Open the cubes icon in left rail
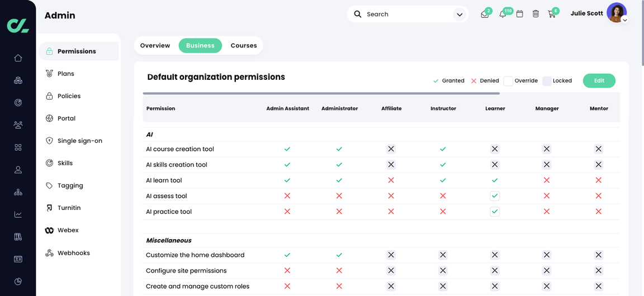Screen dimensions: 644x296 pyautogui.click(x=18, y=80)
